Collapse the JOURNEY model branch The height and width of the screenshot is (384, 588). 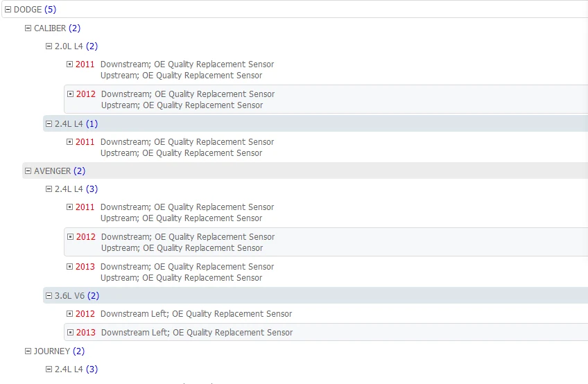click(28, 351)
